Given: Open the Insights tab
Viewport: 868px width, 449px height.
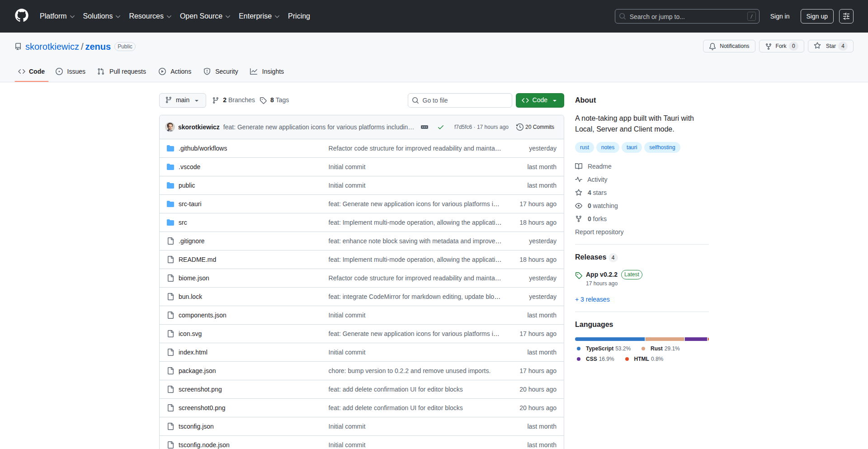Looking at the screenshot, I should click(267, 71).
